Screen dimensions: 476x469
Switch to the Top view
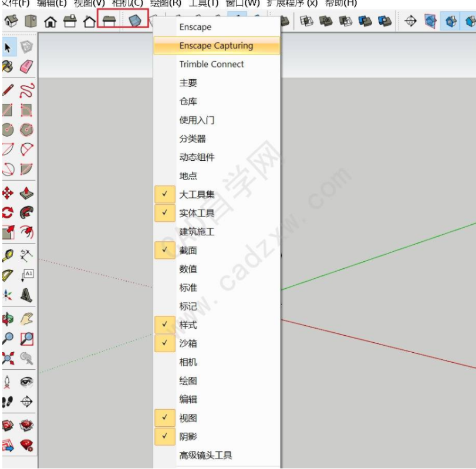(31, 21)
